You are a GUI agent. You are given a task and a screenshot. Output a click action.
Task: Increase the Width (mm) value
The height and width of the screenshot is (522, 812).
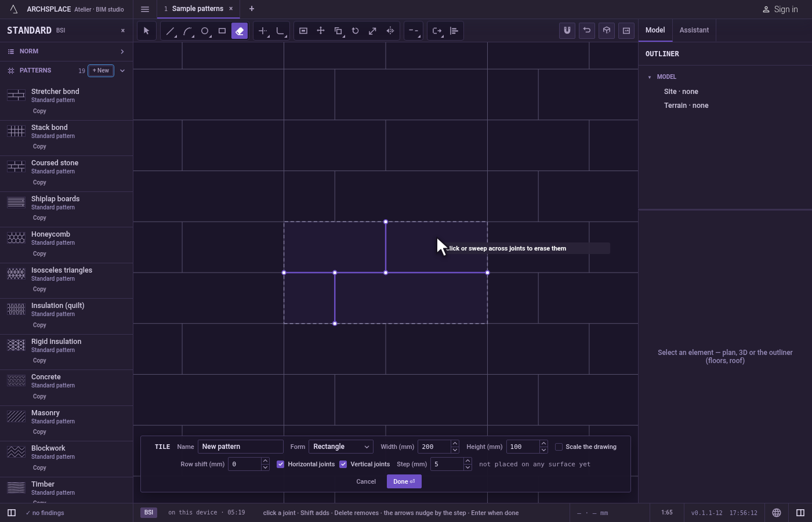click(455, 444)
